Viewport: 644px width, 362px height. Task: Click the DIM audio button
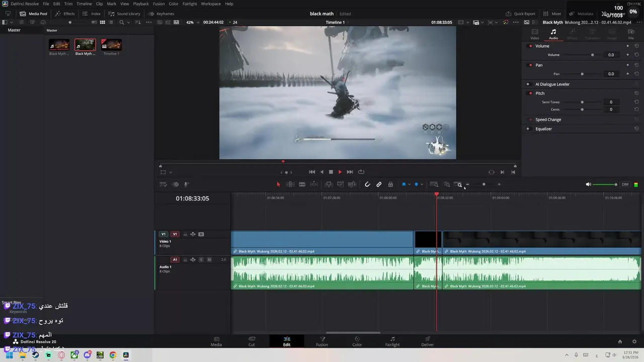click(625, 185)
